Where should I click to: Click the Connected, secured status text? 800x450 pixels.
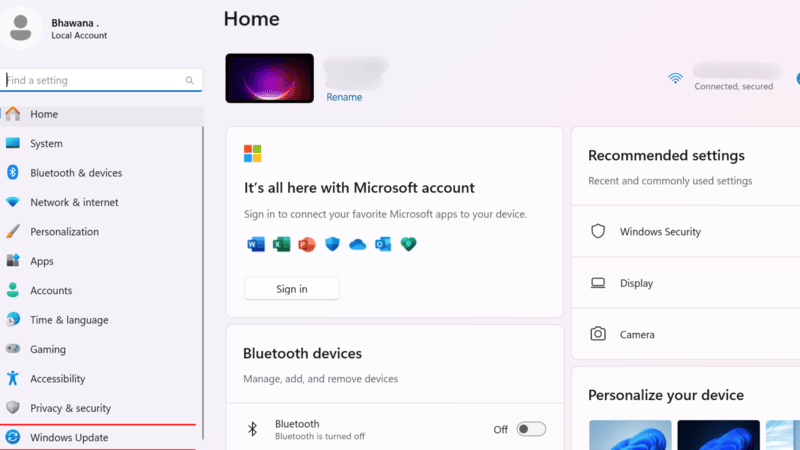click(734, 86)
